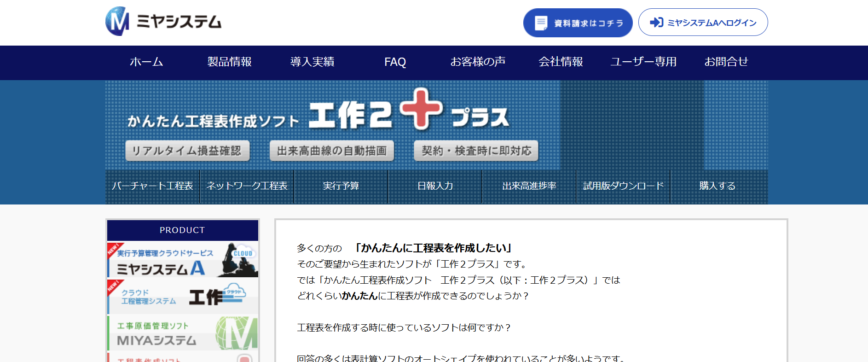Click the line 工程表を作成する時に使っているソフトは何ですか？
This screenshot has height=362, width=868.
(404, 327)
